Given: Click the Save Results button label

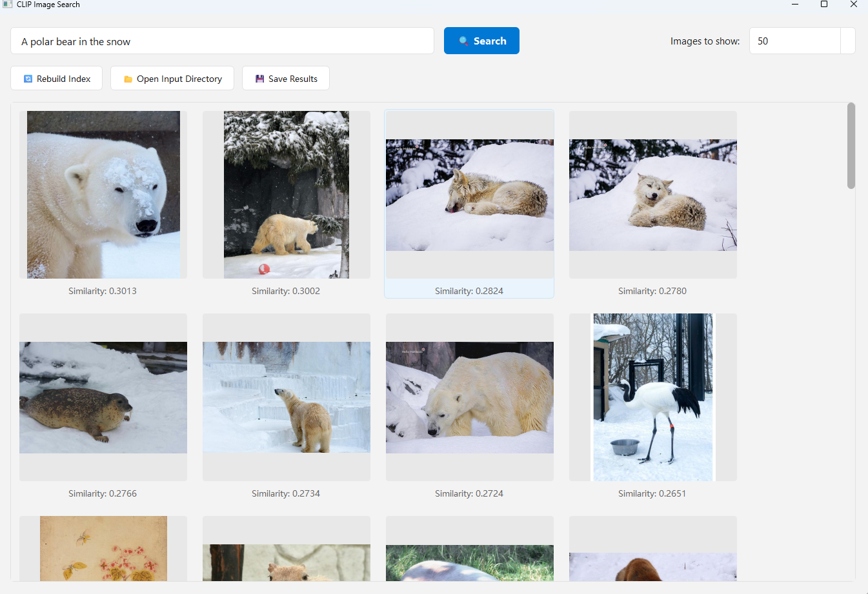Looking at the screenshot, I should pyautogui.click(x=293, y=79).
